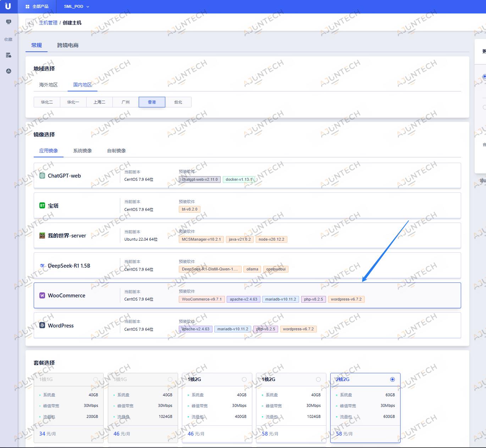Select the 34 元/月 1核1G plan radio

tap(95, 379)
